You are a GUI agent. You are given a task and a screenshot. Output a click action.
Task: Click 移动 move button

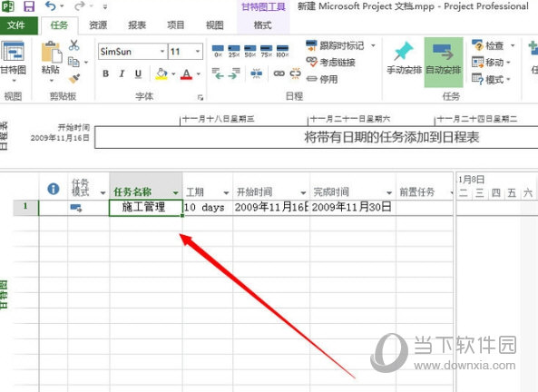point(488,62)
